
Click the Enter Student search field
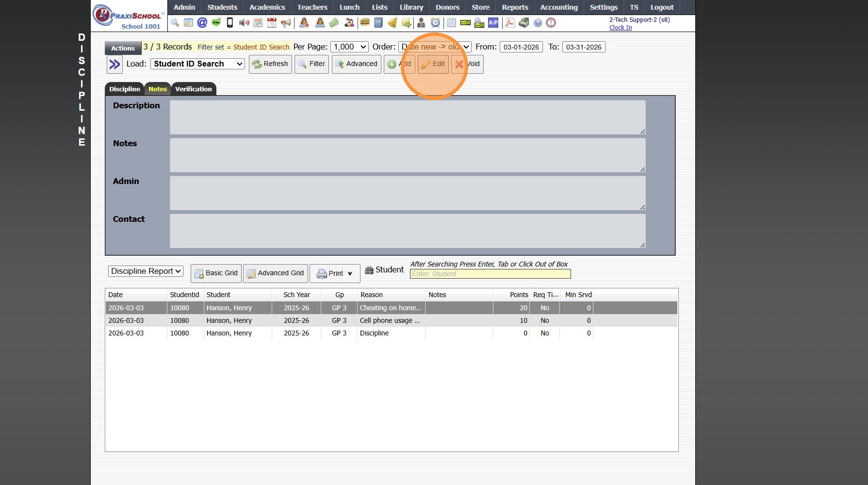coord(490,274)
